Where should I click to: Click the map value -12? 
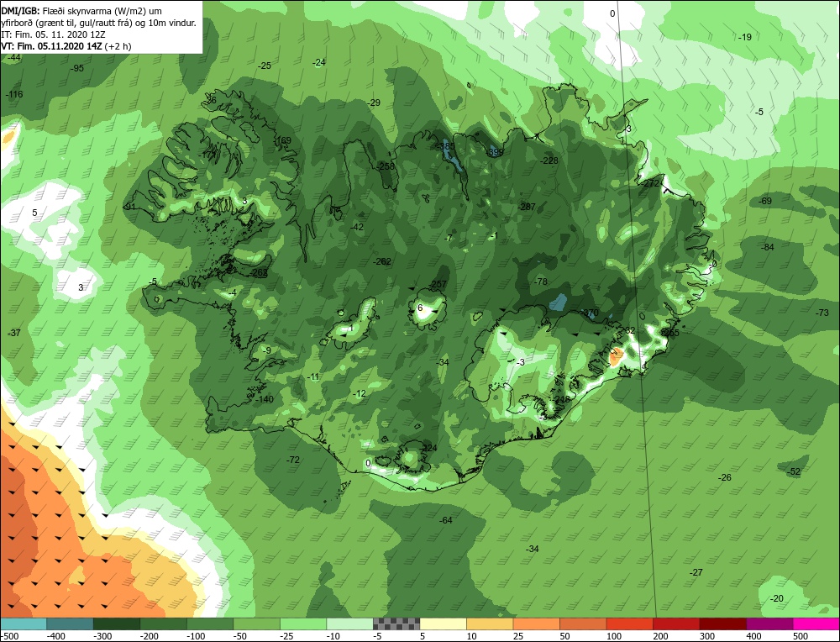[x=360, y=393]
